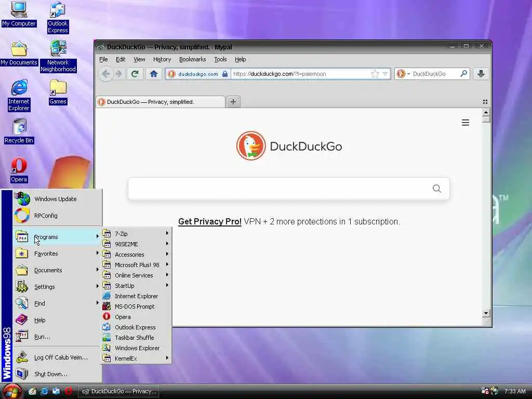Open a new tab with plus button
The height and width of the screenshot is (399, 532).
click(233, 102)
